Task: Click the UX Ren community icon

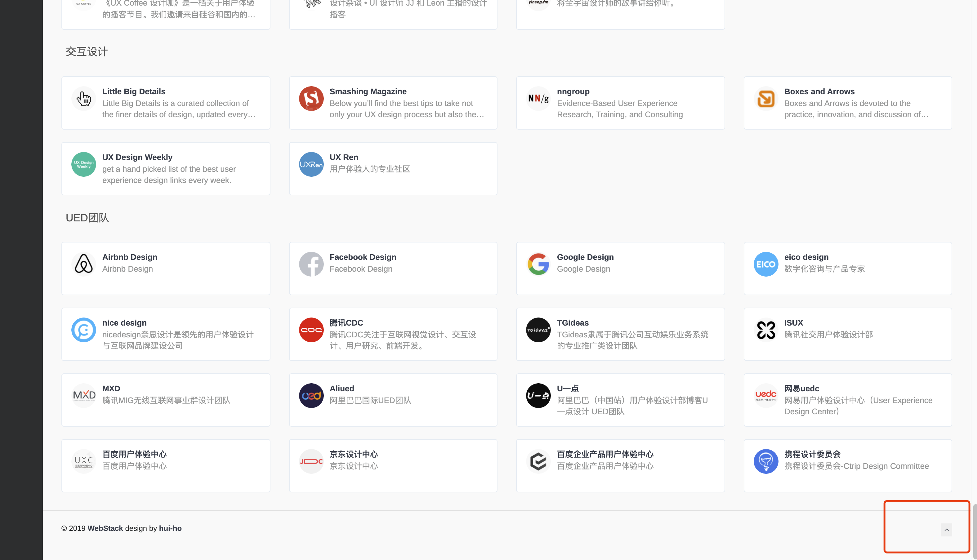Action: (311, 164)
